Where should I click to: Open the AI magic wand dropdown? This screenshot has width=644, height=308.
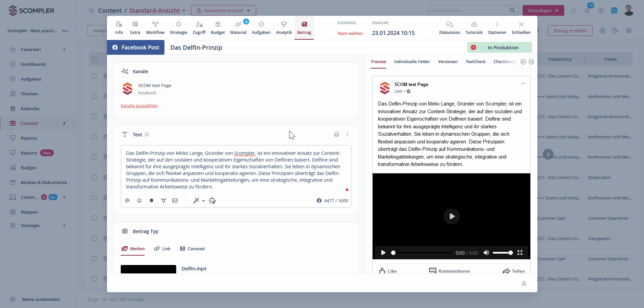click(x=199, y=201)
